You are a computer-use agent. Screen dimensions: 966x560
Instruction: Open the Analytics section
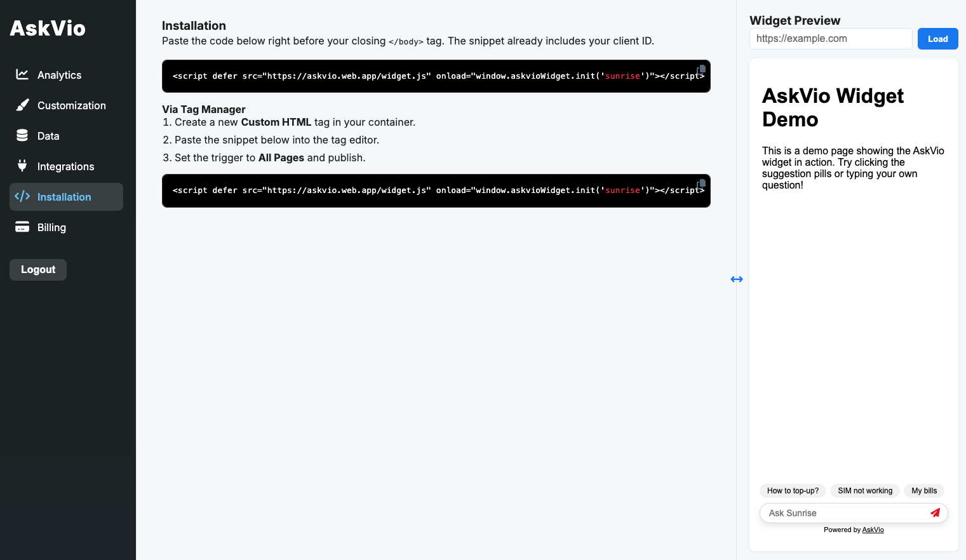[66, 75]
